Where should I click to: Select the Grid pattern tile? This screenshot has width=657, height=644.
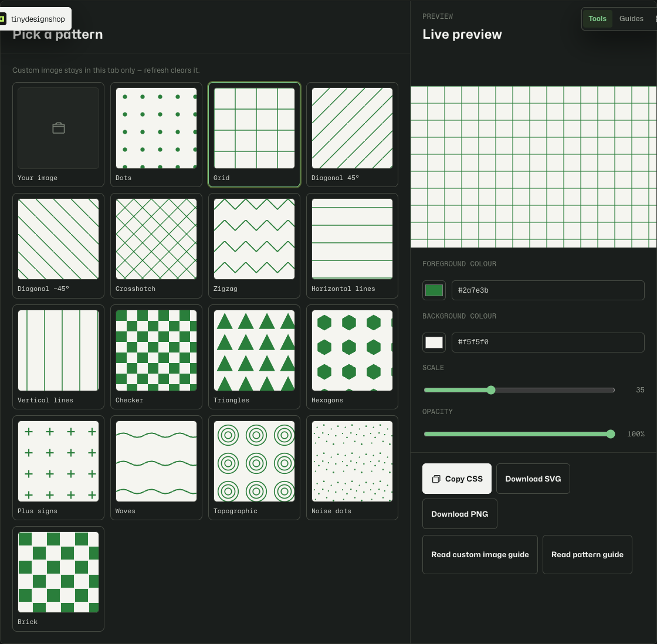click(255, 134)
